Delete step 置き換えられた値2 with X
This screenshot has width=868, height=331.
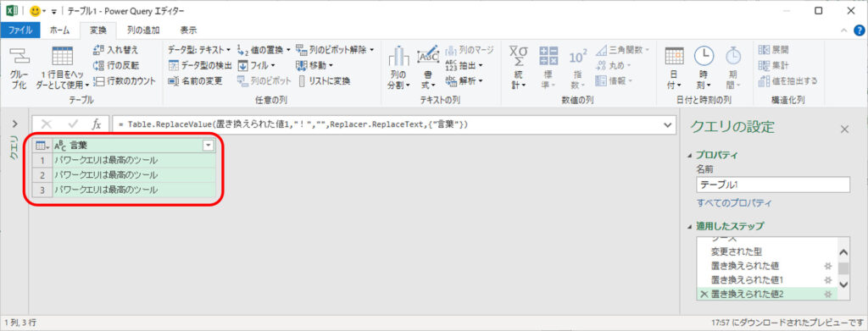(x=704, y=295)
